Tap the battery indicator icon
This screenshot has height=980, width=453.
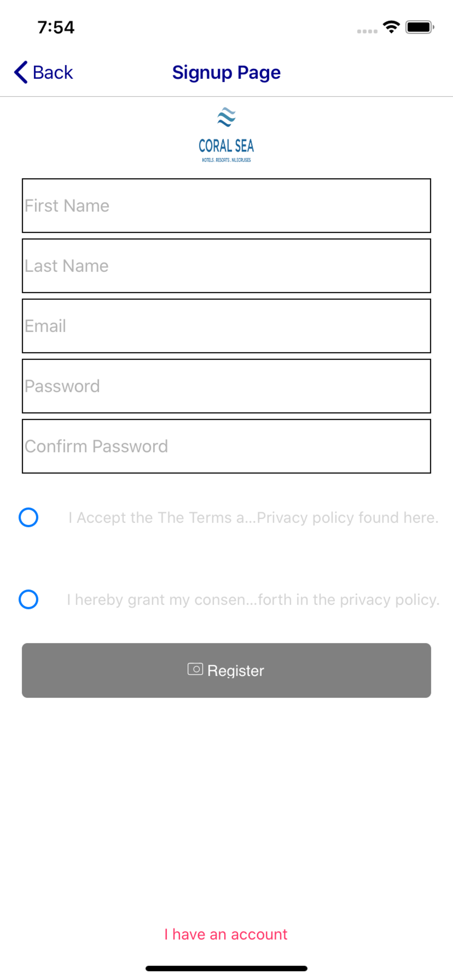tap(420, 27)
